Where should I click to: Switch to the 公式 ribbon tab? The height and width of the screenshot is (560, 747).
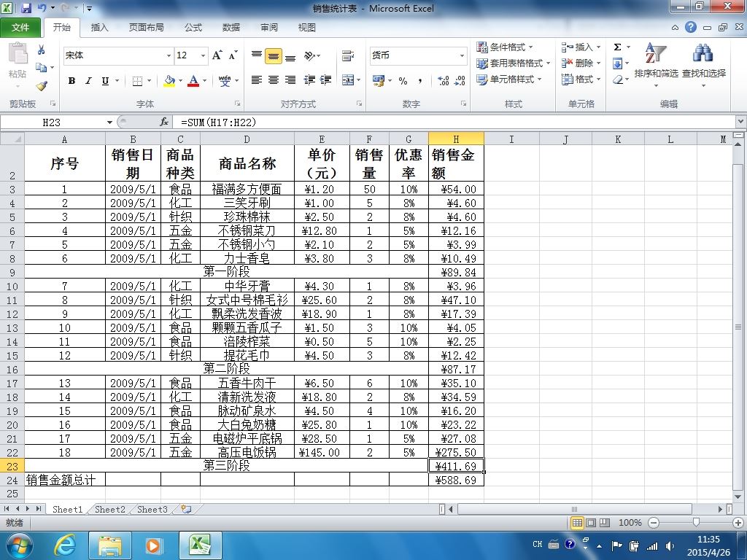tap(193, 27)
